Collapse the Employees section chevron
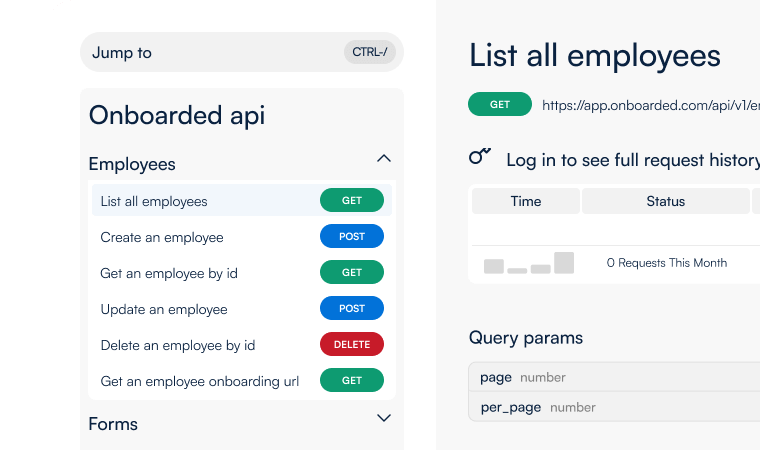The image size is (760, 450). pyautogui.click(x=383, y=159)
